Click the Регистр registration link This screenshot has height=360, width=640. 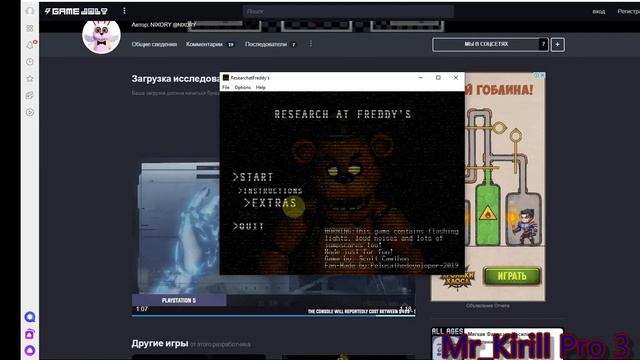[x=629, y=11]
